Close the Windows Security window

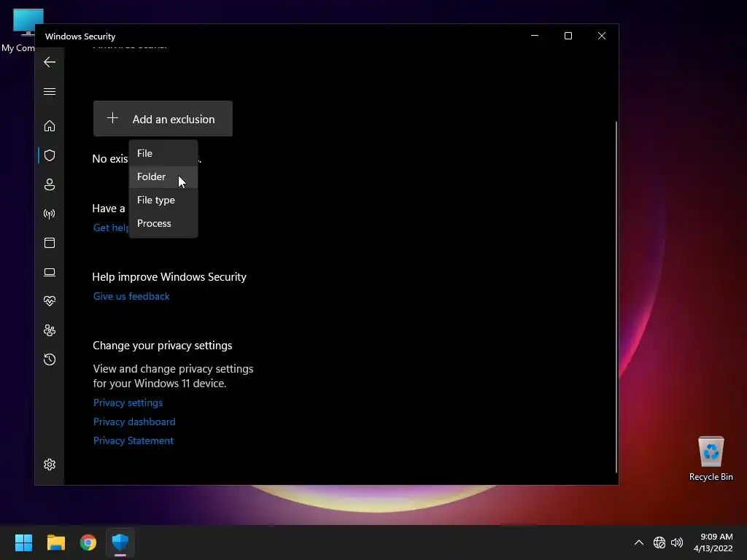[602, 36]
